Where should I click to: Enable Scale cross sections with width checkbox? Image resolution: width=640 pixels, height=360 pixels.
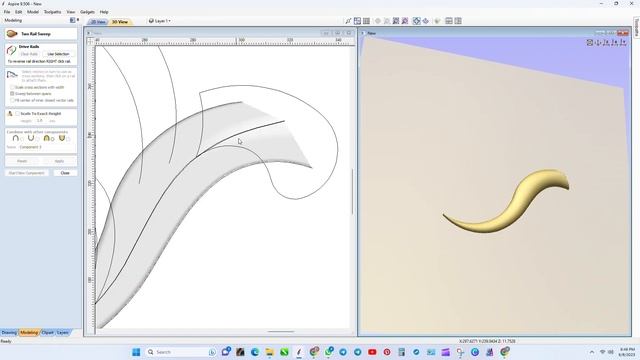(x=12, y=87)
